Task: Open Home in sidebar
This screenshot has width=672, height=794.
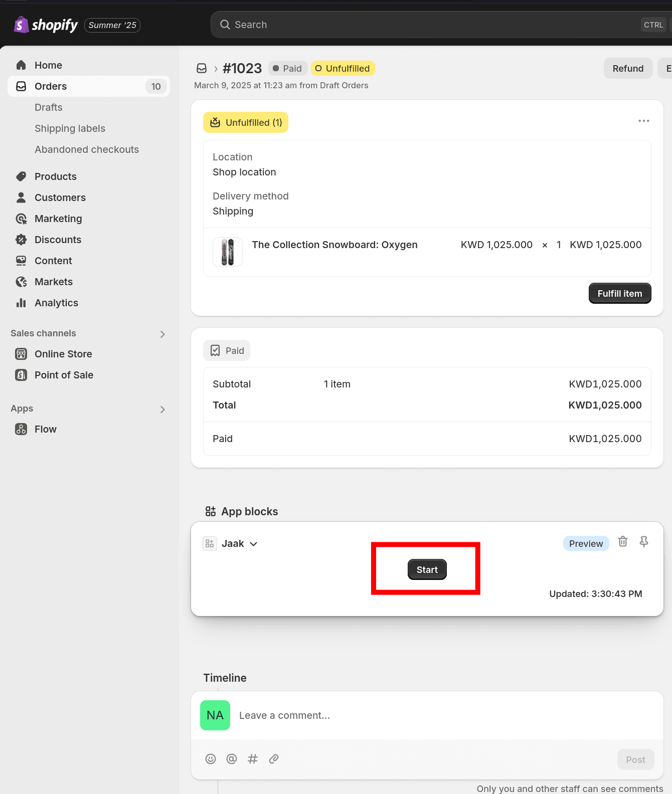Action: click(89, 65)
